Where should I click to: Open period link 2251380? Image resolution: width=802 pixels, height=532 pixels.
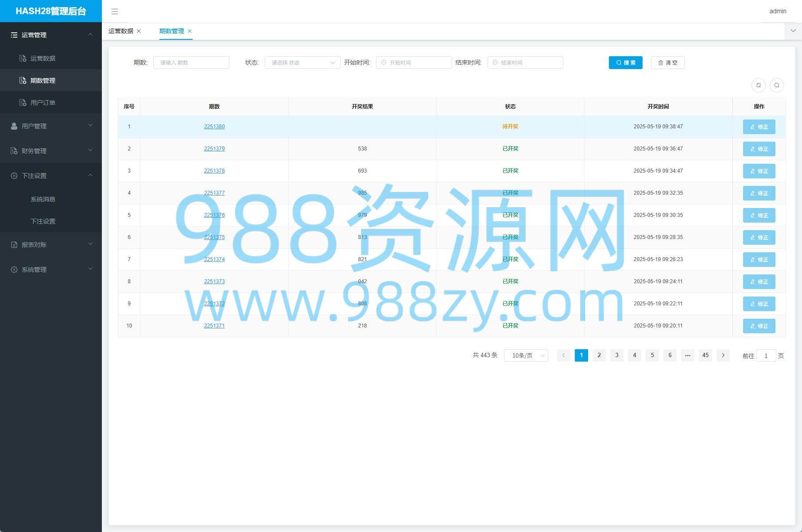[x=214, y=127]
